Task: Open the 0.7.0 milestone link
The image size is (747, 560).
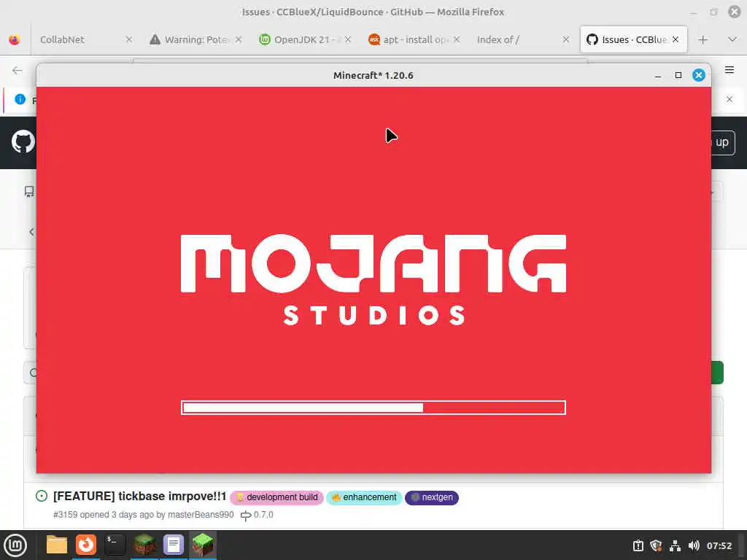Action: [x=258, y=515]
